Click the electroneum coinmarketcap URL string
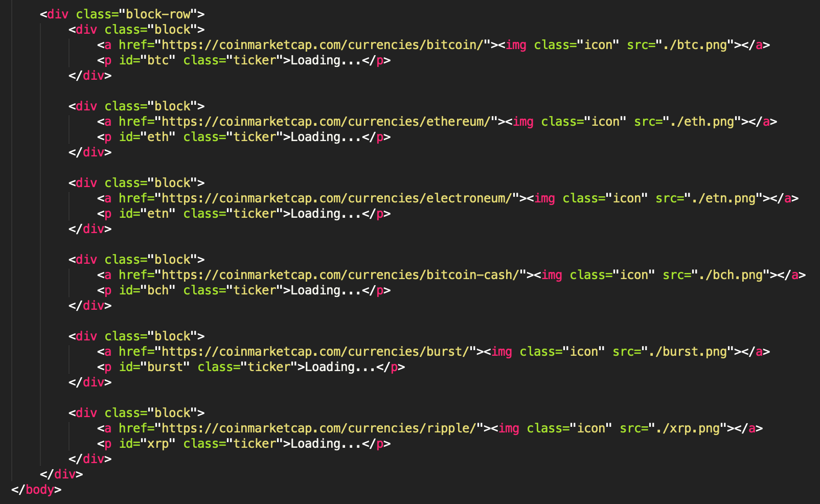Image resolution: width=820 pixels, height=504 pixels. coord(337,198)
